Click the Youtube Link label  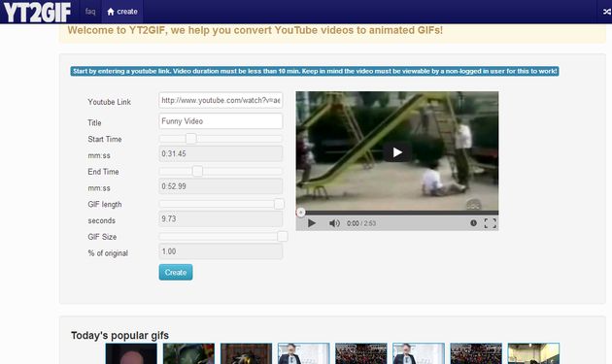109,102
